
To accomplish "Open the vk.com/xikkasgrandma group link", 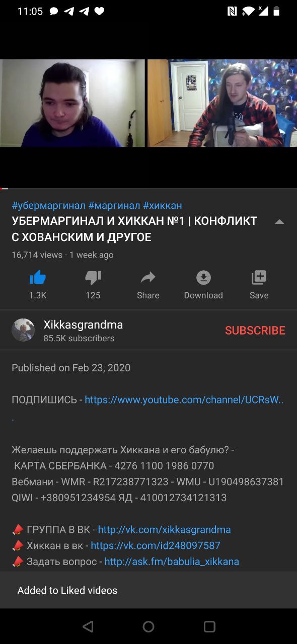I will [164, 530].
